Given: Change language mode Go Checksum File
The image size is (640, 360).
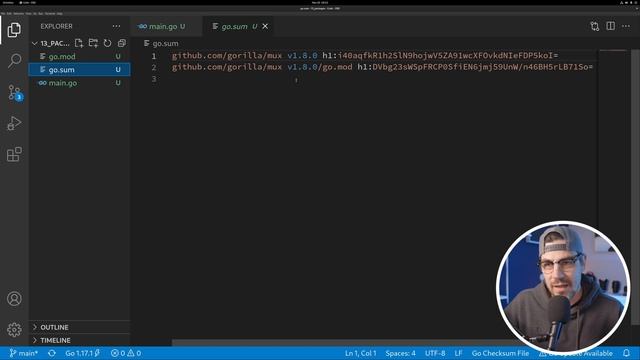Looking at the screenshot, I should point(500,353).
